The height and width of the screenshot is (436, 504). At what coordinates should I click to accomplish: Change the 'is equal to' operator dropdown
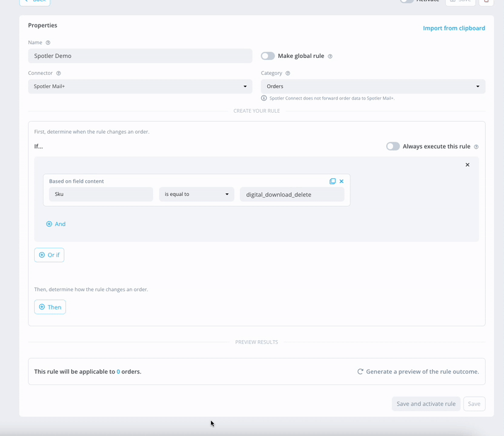pos(197,194)
